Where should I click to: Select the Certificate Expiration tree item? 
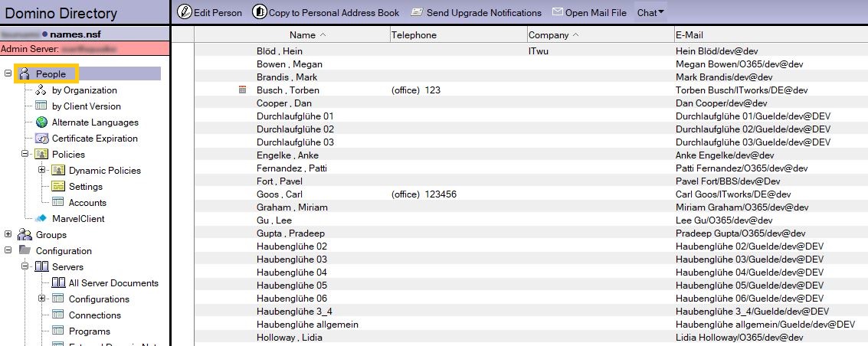pos(95,139)
